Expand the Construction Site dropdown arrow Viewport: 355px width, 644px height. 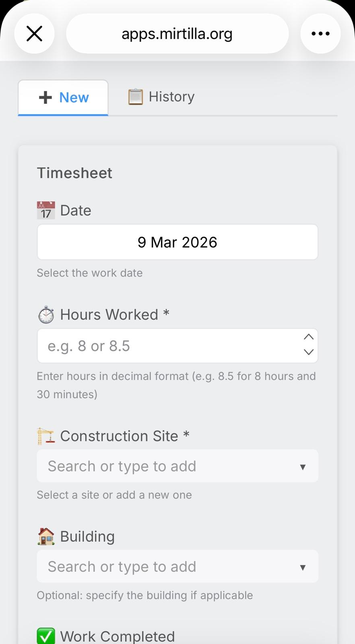(x=303, y=467)
